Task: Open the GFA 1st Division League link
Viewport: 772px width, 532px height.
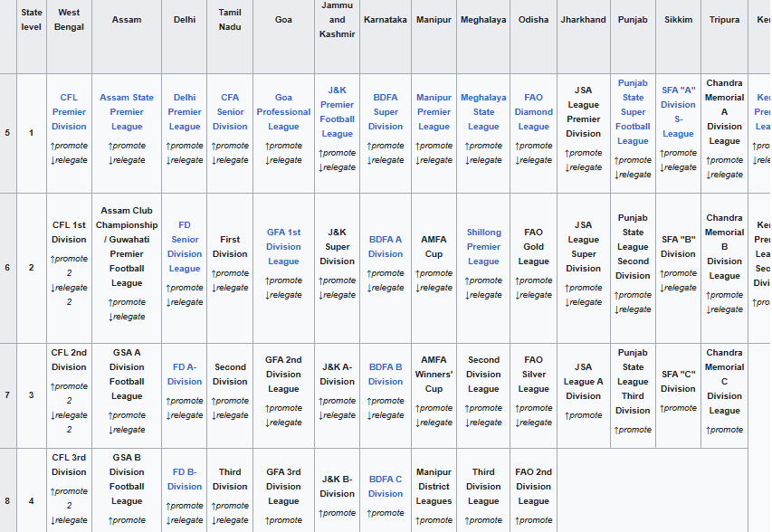Action: coord(283,247)
